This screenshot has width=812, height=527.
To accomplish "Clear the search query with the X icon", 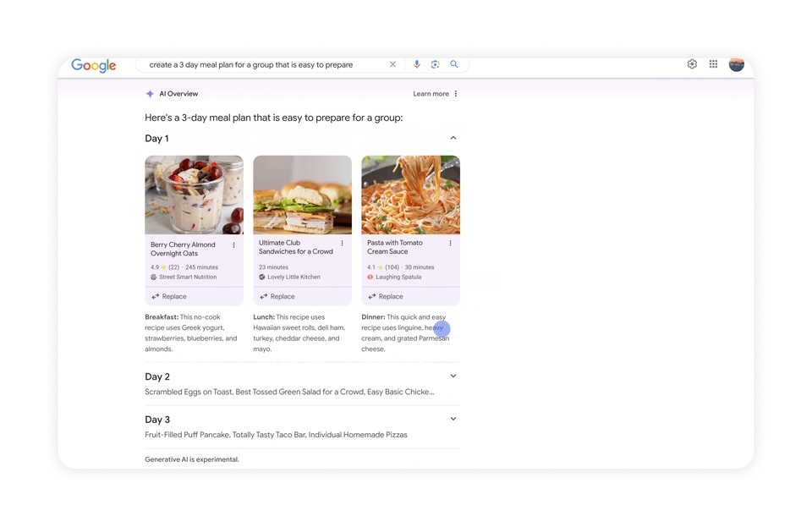I will coord(392,64).
